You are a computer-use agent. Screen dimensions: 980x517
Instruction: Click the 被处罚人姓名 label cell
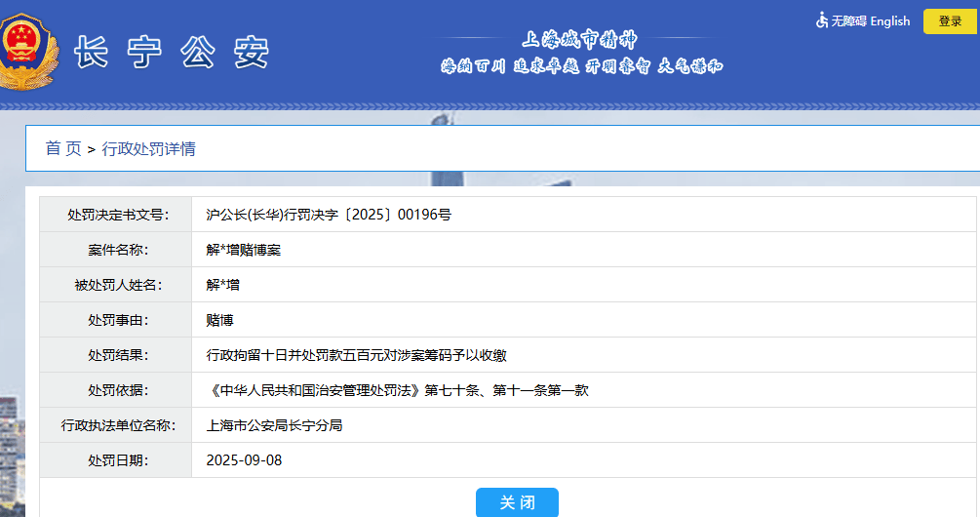(115, 285)
